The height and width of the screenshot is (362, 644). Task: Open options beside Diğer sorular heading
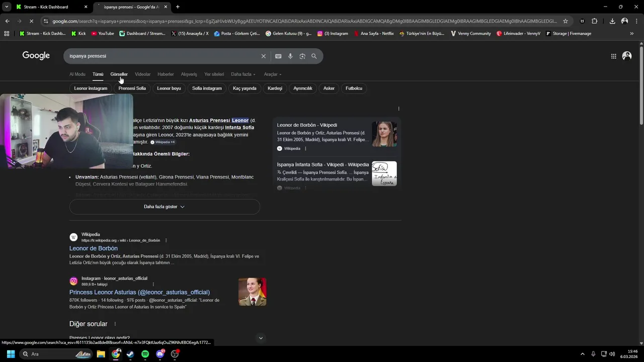pos(115,324)
